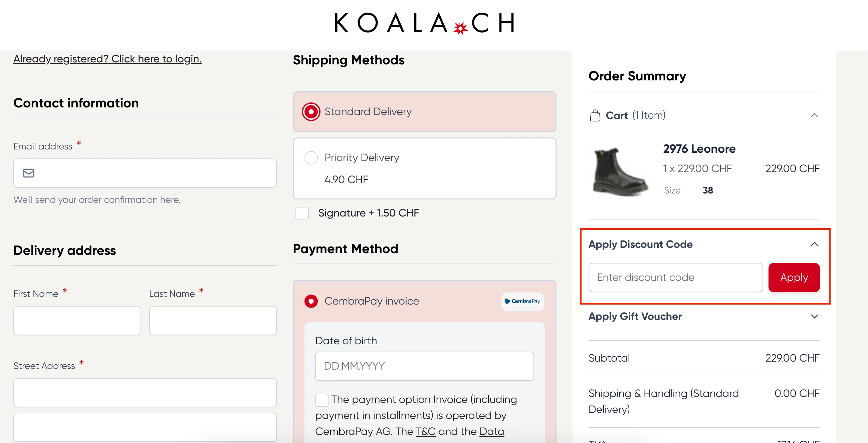The width and height of the screenshot is (868, 443).
Task: Click the Enter discount code field
Action: coord(675,277)
